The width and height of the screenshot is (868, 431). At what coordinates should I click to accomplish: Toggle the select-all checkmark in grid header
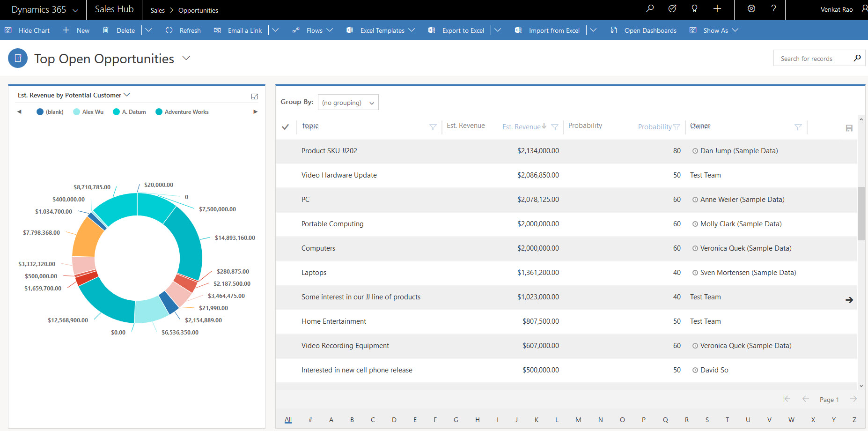285,127
